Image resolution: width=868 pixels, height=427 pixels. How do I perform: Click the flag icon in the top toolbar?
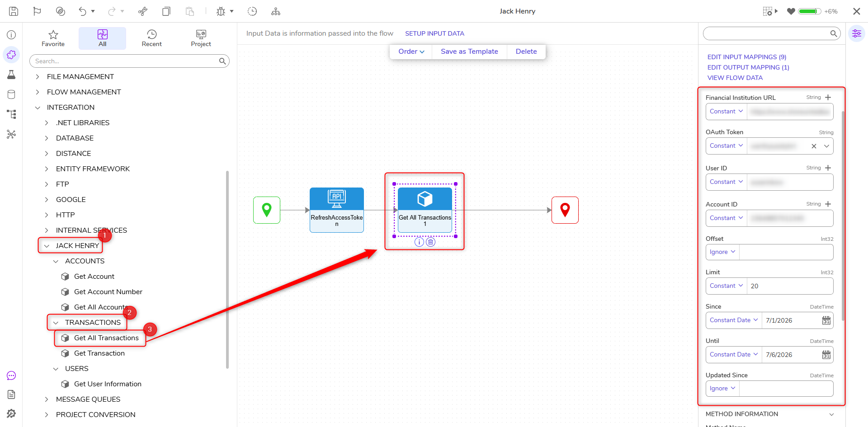(37, 11)
